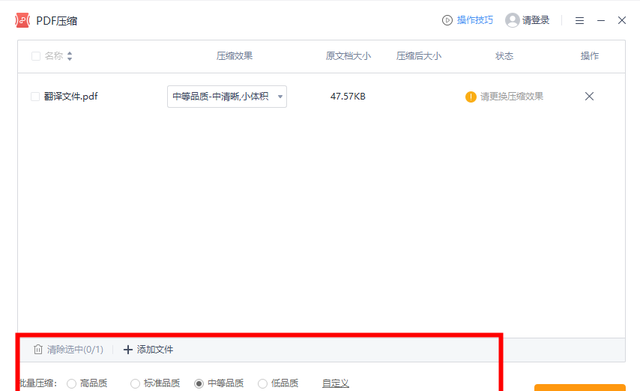Select the 中等品质 radio button
Screen dimensions: 640x391
pyautogui.click(x=199, y=384)
